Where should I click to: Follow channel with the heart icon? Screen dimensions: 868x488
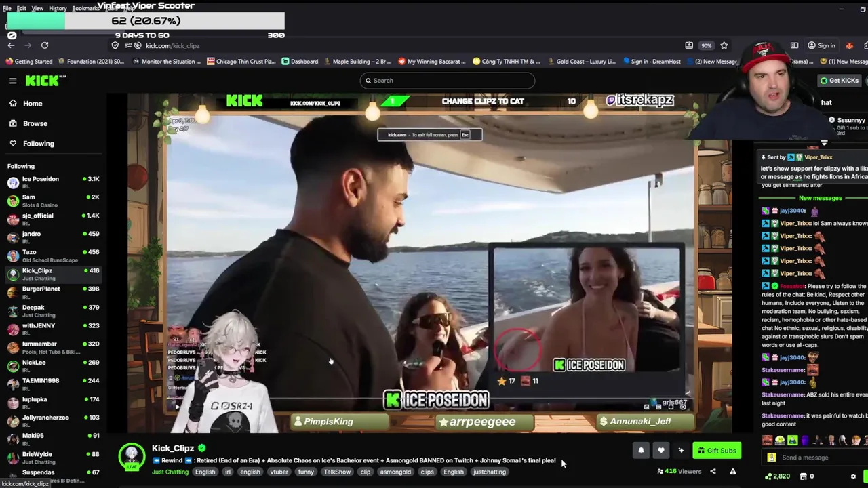(661, 450)
